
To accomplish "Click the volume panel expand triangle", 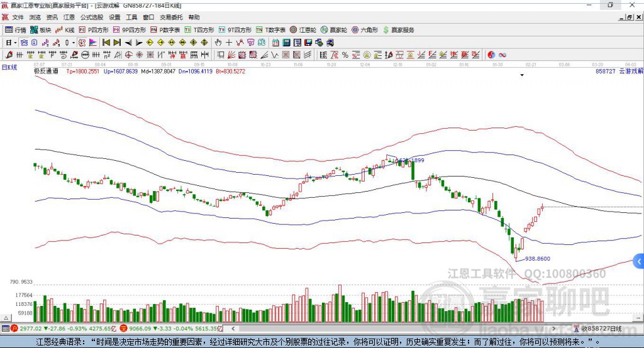I will [6, 318].
